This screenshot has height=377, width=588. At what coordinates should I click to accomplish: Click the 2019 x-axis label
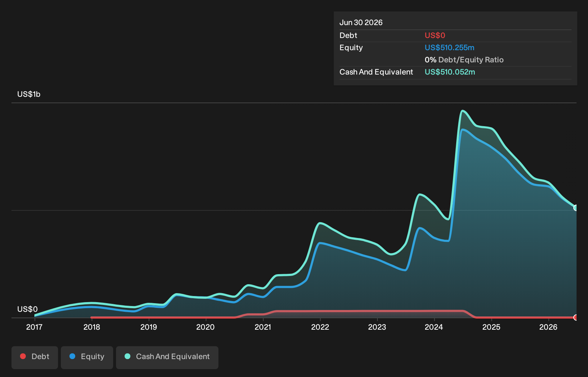pyautogui.click(x=149, y=327)
